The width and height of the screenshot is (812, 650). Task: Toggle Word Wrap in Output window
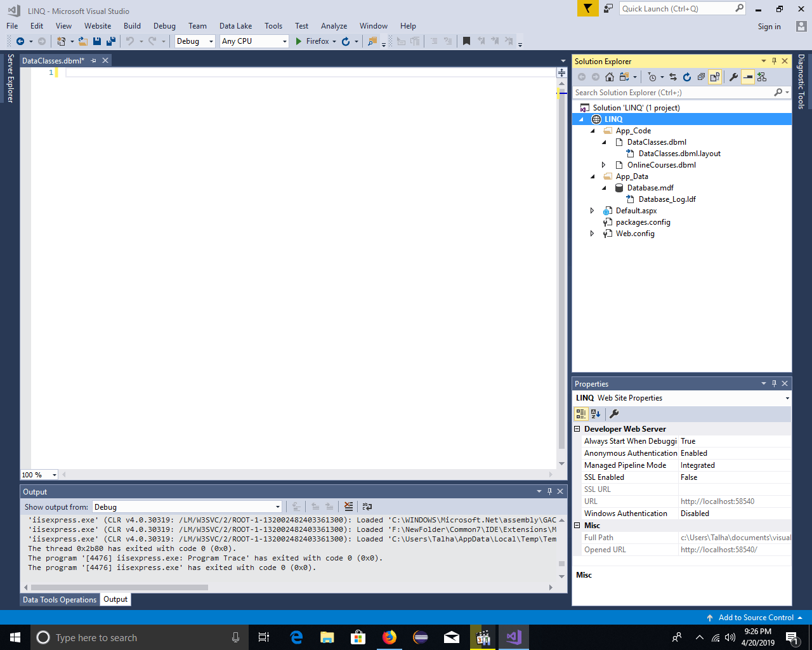point(367,507)
